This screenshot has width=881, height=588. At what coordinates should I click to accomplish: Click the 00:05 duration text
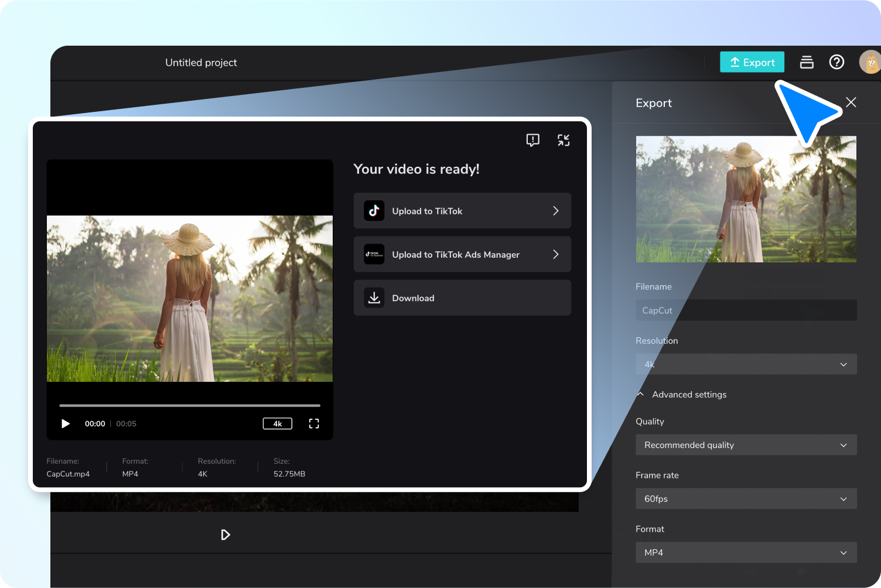(126, 423)
